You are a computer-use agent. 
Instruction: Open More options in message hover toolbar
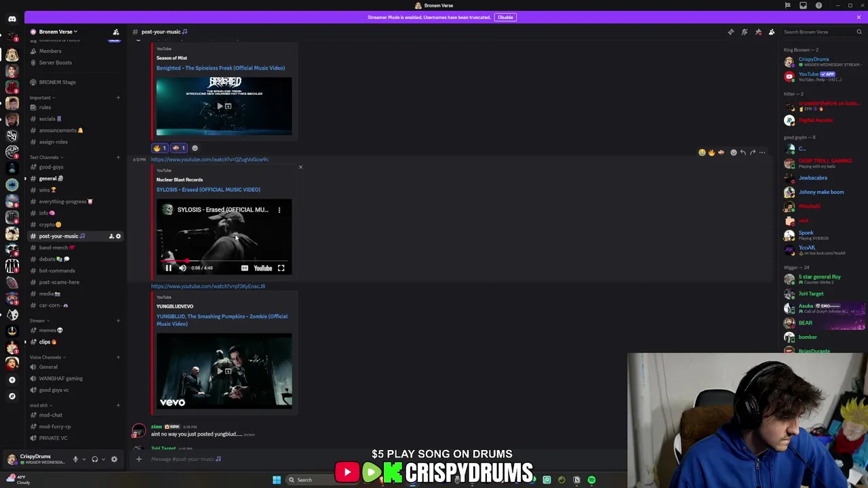tap(762, 152)
